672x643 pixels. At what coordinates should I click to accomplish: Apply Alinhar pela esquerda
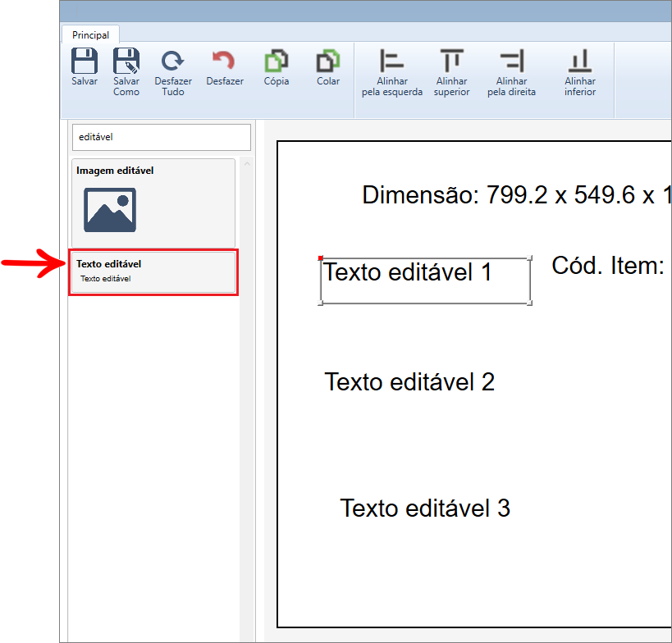[391, 73]
